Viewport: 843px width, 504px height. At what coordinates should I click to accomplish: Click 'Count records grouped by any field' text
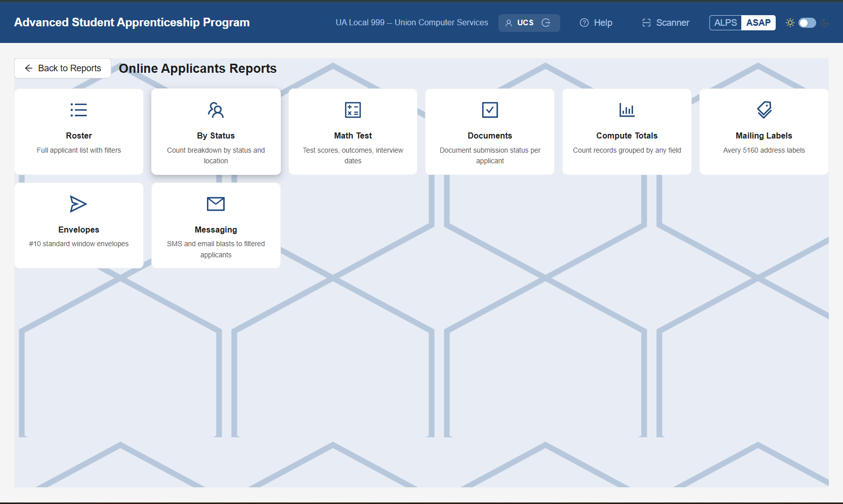click(627, 150)
